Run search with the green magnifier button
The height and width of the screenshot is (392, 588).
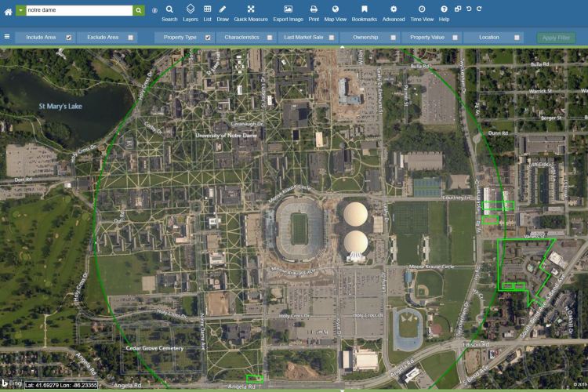click(x=138, y=10)
